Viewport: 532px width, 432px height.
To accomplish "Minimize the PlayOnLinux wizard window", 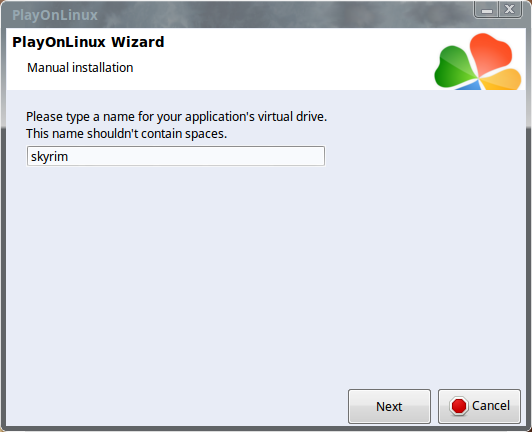I will pyautogui.click(x=486, y=10).
